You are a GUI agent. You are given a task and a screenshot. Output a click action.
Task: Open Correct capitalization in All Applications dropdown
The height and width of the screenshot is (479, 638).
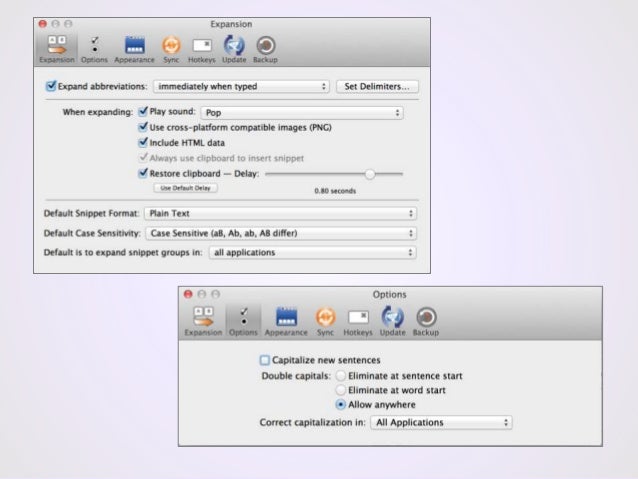[x=441, y=422]
